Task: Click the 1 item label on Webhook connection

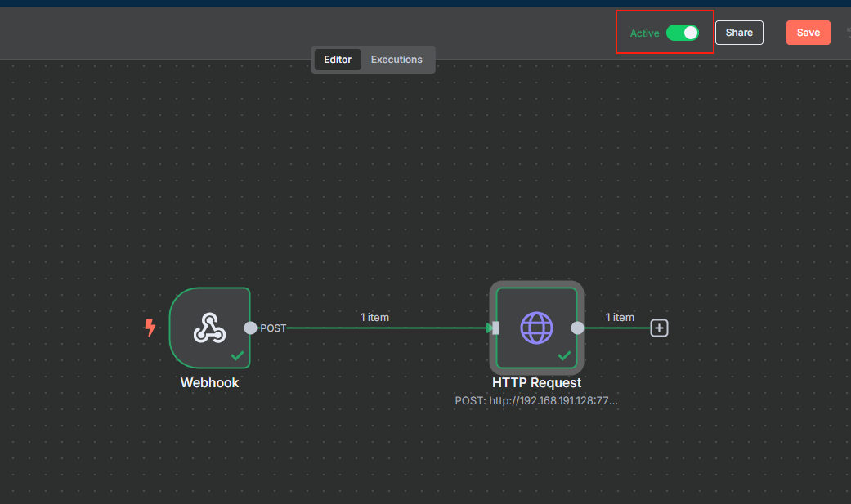Action: point(374,318)
